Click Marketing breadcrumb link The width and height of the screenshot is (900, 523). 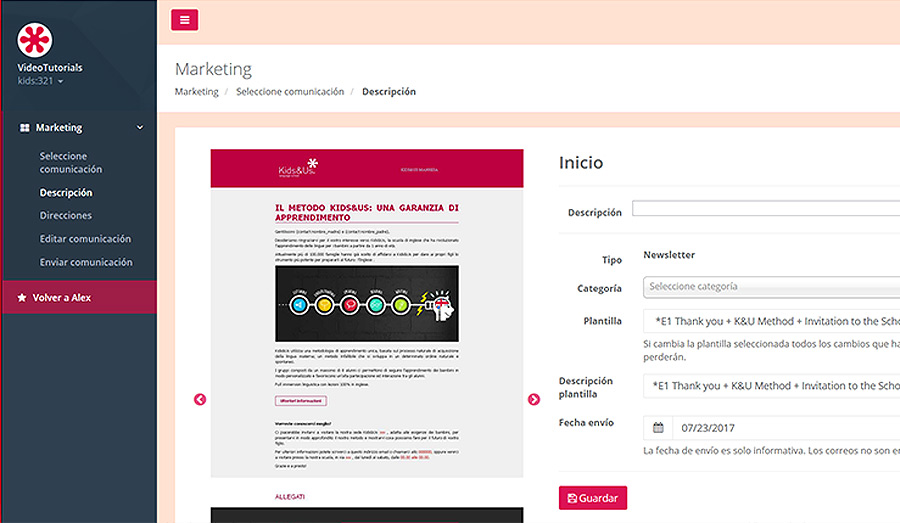(196, 92)
